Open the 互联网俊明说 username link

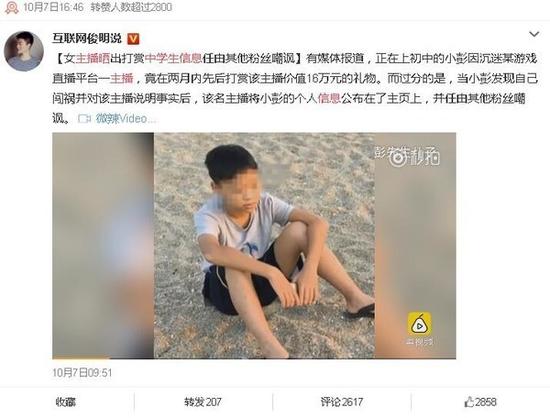[x=87, y=38]
